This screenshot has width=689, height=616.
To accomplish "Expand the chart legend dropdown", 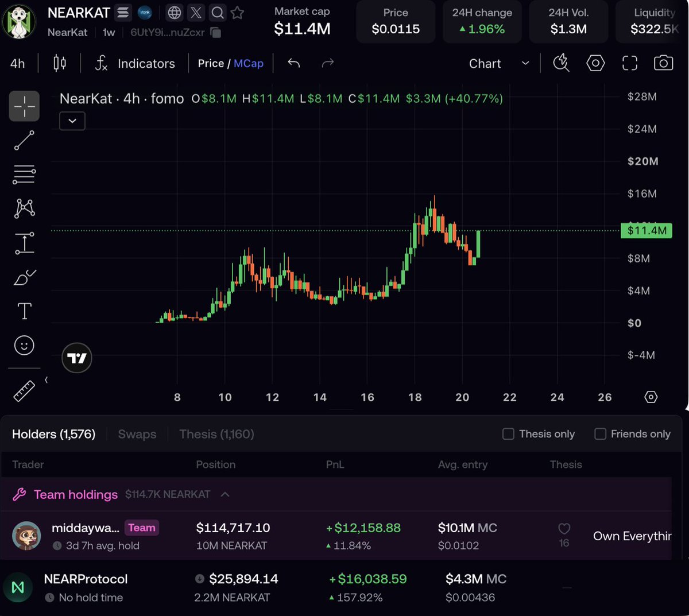I will coord(72,121).
